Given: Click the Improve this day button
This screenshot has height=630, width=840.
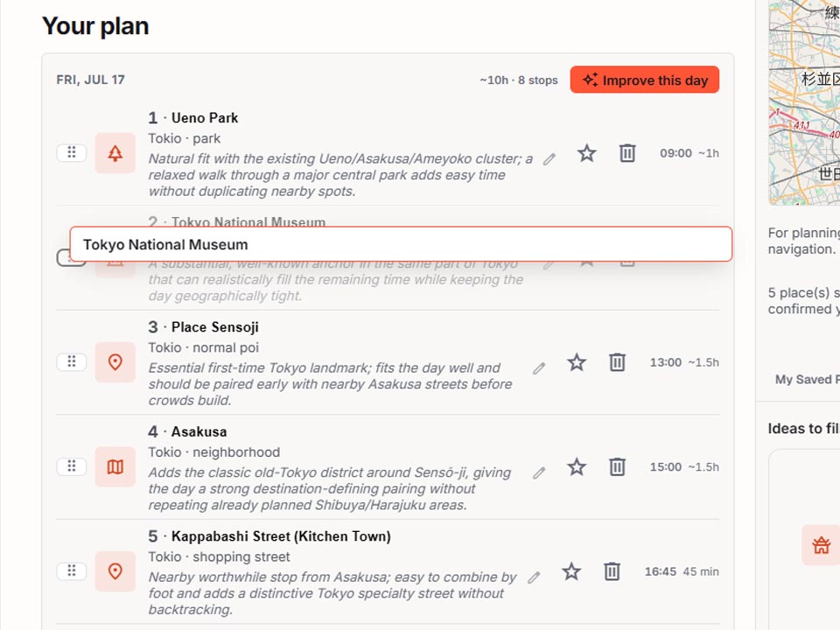Looking at the screenshot, I should pyautogui.click(x=645, y=80).
